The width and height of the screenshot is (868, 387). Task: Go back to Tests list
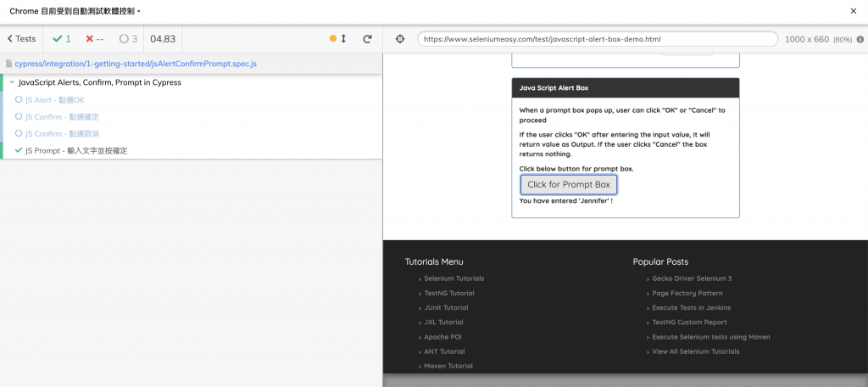coord(21,39)
